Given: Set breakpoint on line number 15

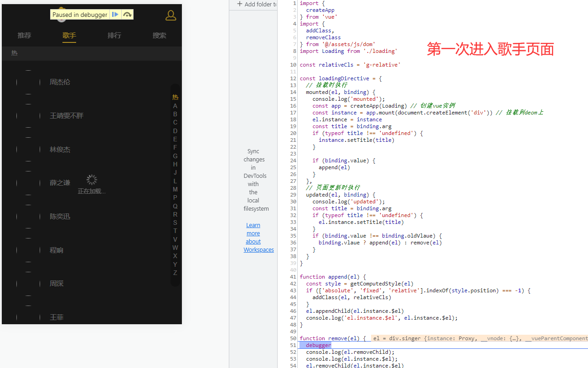Looking at the screenshot, I should (293, 99).
